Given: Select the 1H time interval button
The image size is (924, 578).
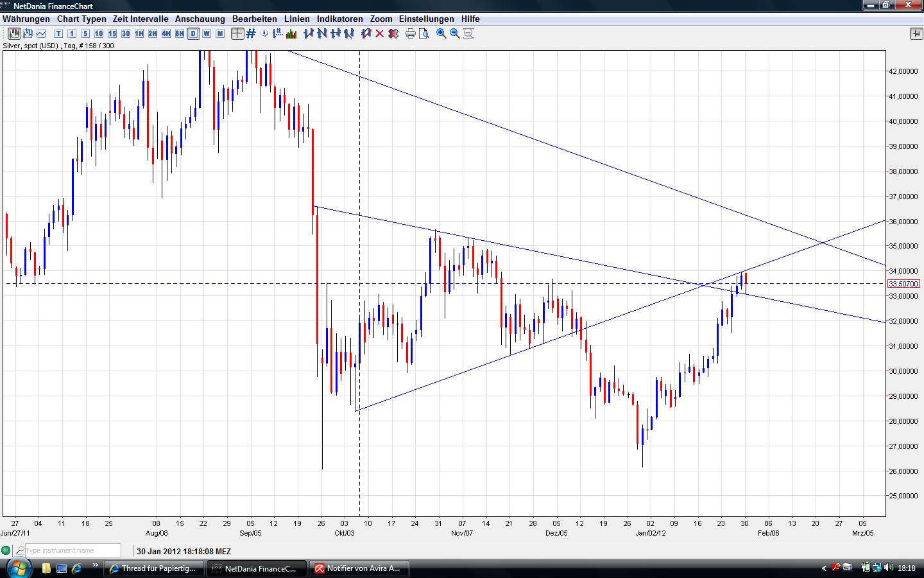Looking at the screenshot, I should pos(139,33).
